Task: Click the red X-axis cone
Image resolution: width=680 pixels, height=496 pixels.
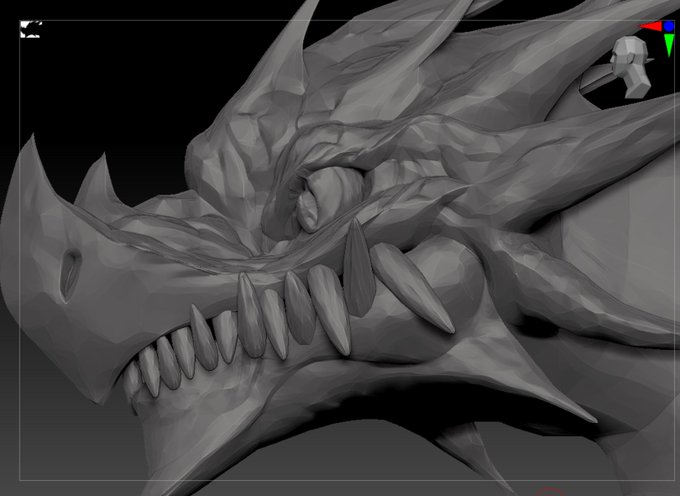Action: [651, 26]
